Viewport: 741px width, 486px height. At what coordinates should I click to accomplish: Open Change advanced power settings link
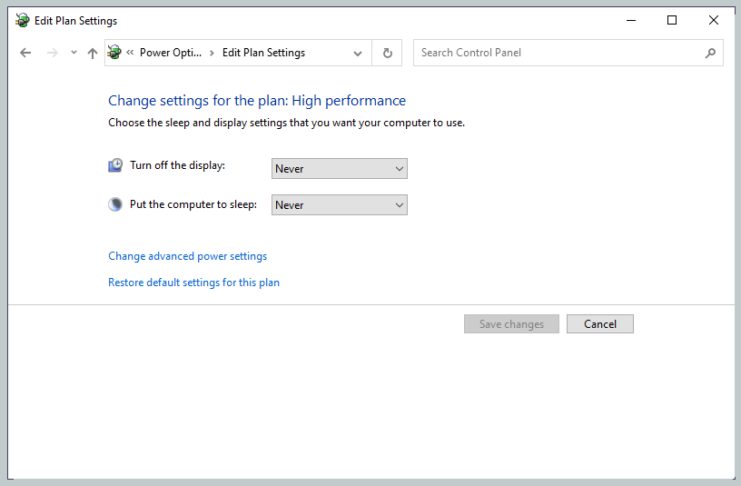tap(187, 256)
